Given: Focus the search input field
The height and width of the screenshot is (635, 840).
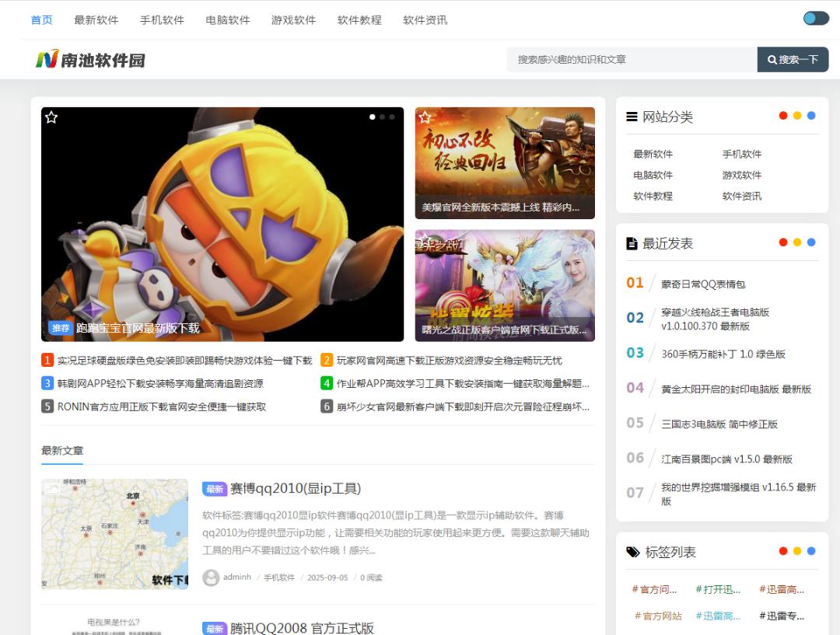Looking at the screenshot, I should [x=632, y=59].
